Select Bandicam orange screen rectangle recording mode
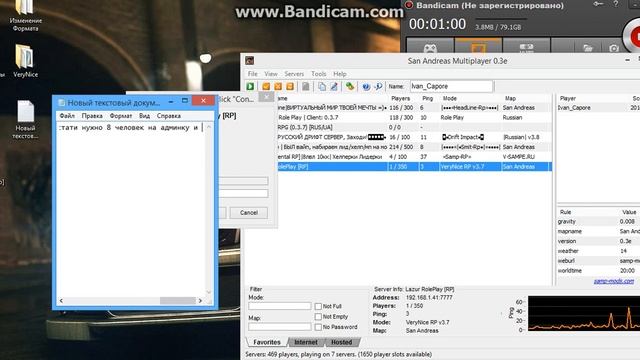The image size is (640, 360). (478, 47)
